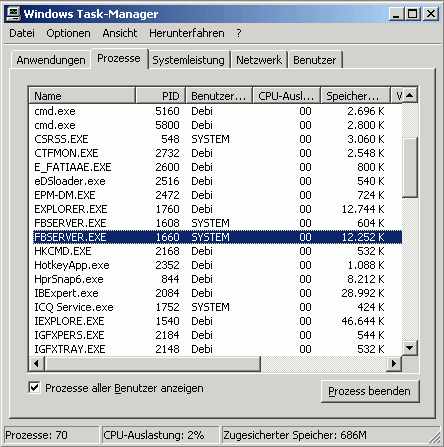This screenshot has height=447, width=444.
Task: Click the Prozess beenden button
Action: tap(370, 391)
